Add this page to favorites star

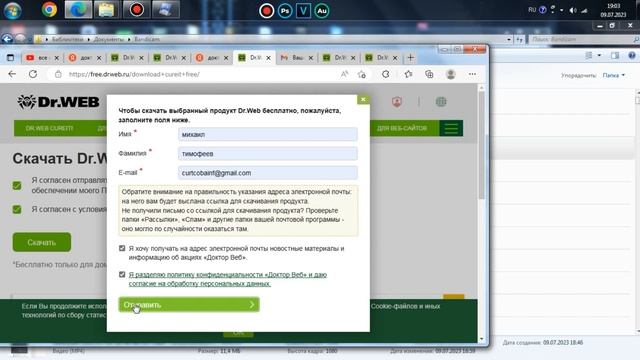362,74
